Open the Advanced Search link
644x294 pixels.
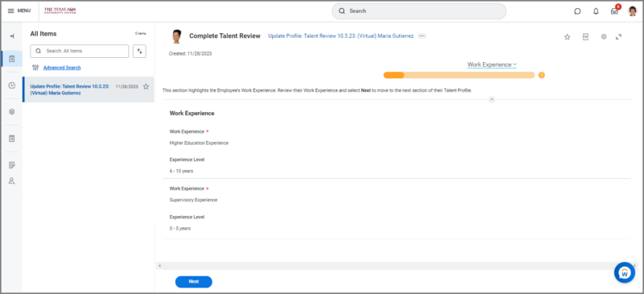click(x=62, y=68)
